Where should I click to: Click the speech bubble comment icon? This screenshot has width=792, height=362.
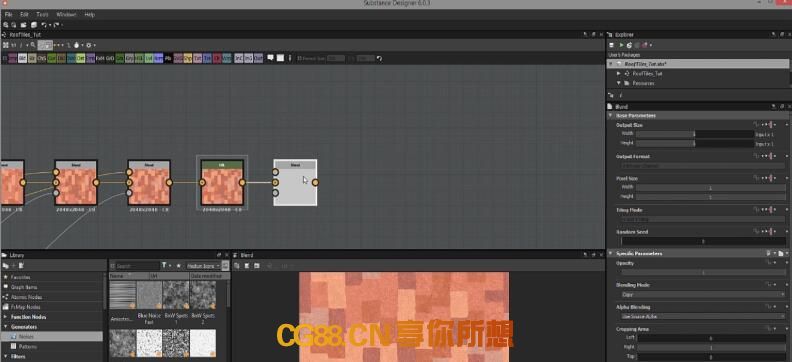point(270,58)
